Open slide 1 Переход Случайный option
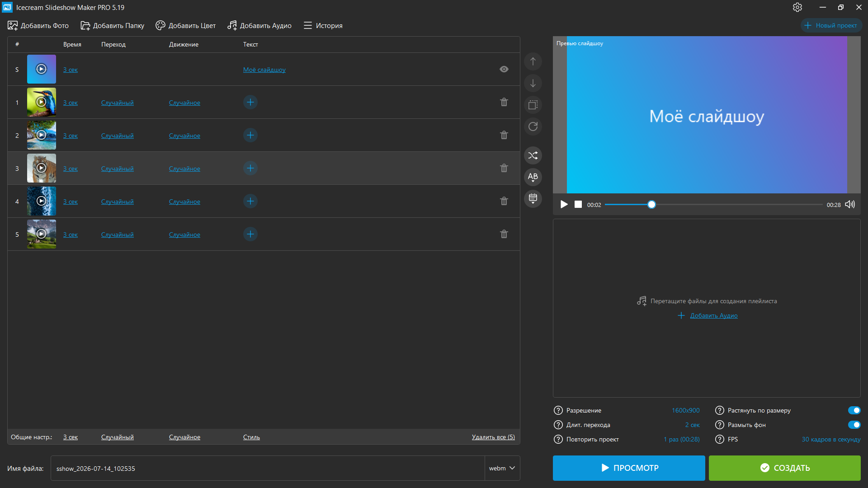 click(118, 103)
